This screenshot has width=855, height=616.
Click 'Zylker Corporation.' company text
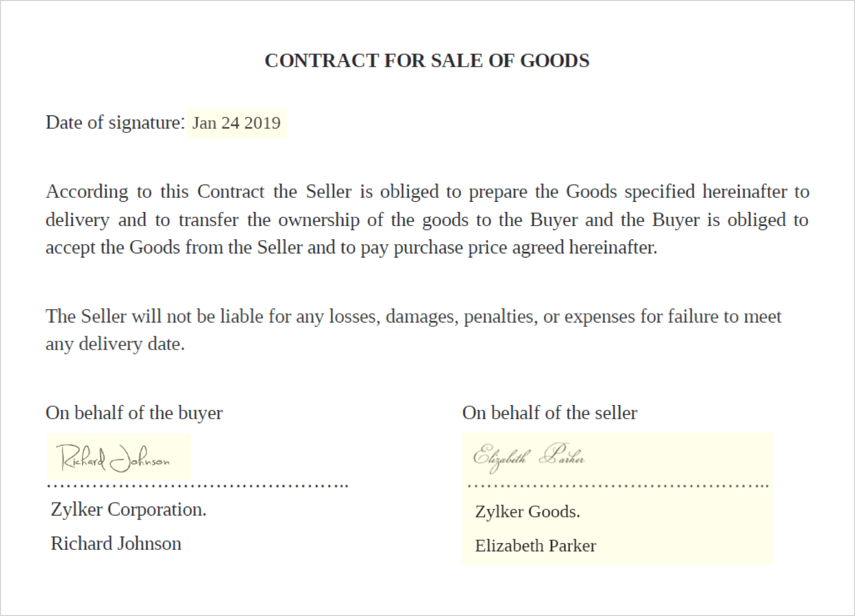click(129, 510)
